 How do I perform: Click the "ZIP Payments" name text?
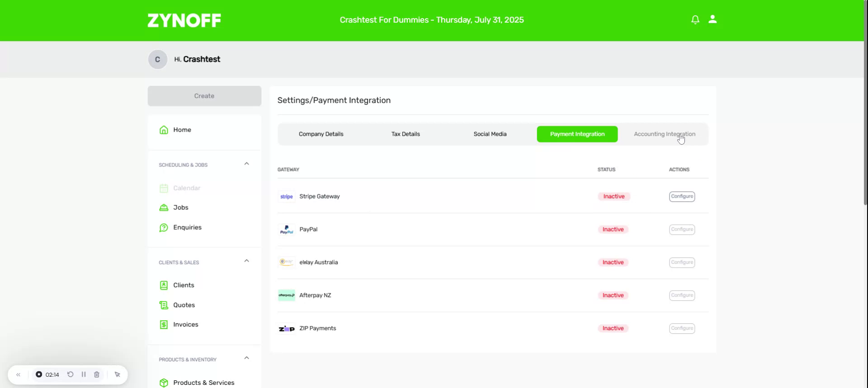[318, 328]
